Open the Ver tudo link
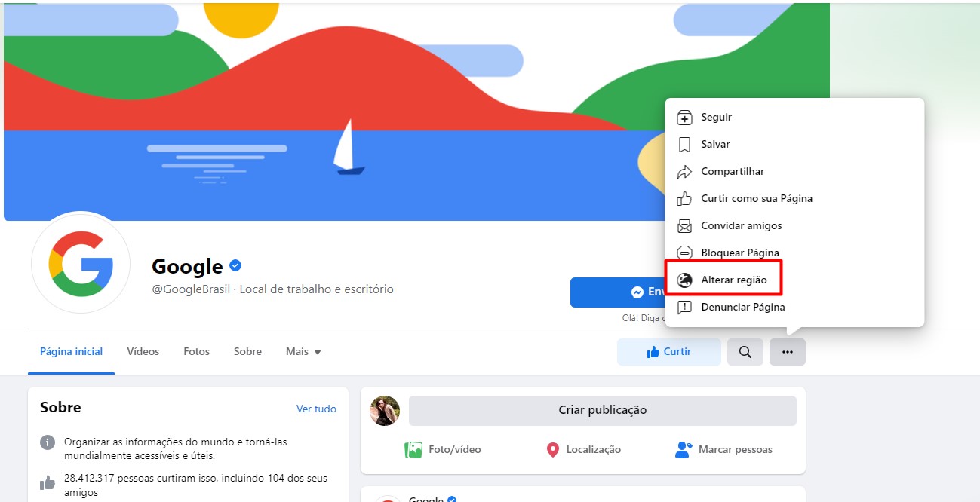This screenshot has width=980, height=502. click(316, 409)
